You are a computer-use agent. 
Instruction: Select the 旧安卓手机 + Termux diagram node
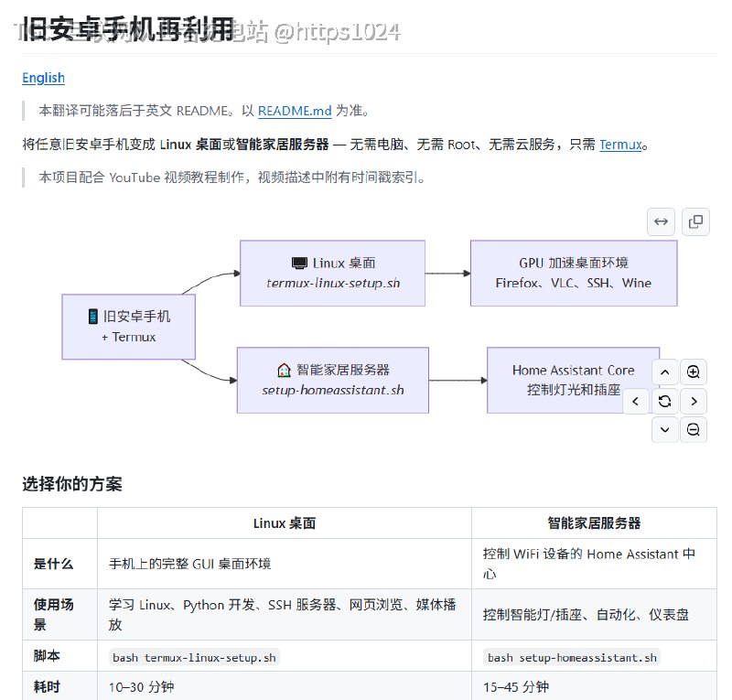(x=128, y=327)
